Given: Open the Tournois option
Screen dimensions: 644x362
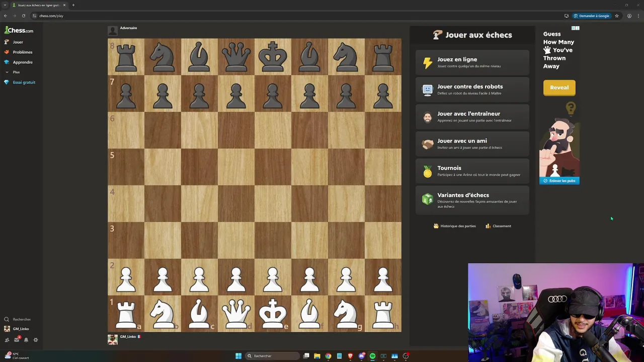Looking at the screenshot, I should 472,171.
